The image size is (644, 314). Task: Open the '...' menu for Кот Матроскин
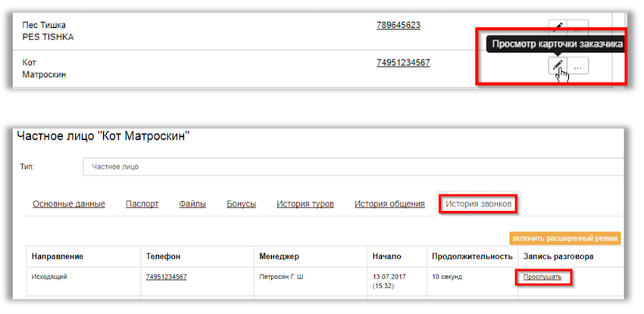coord(577,67)
